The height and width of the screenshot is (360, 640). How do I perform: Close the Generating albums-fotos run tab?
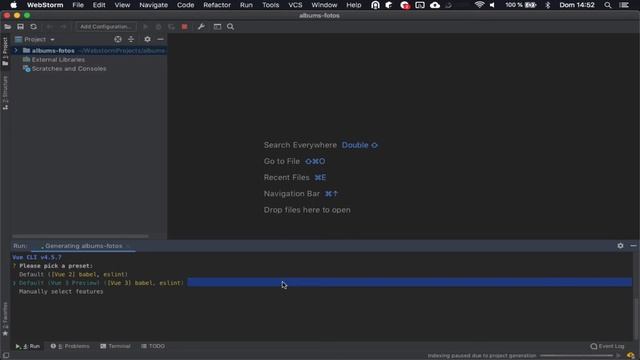[127, 246]
